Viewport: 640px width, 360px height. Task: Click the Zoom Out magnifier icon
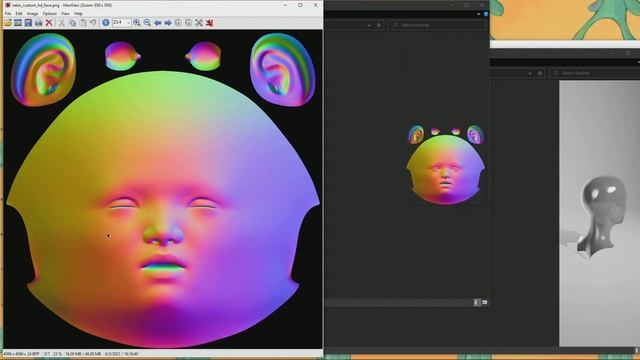(147, 23)
